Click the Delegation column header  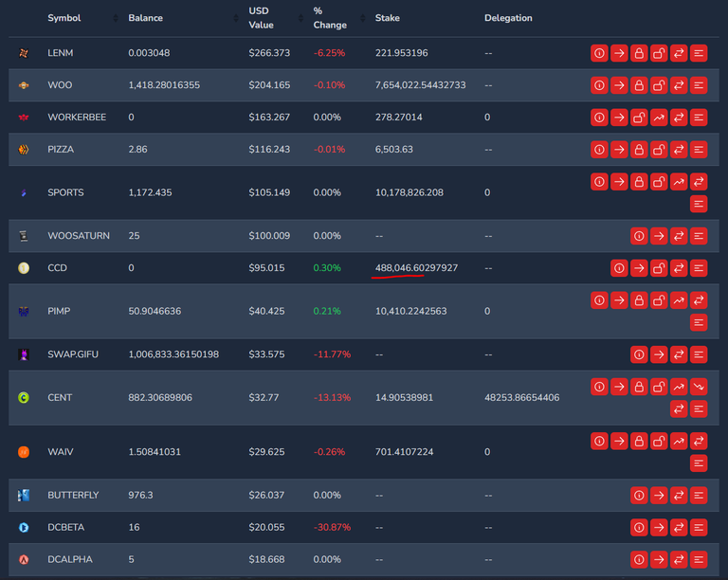point(508,18)
